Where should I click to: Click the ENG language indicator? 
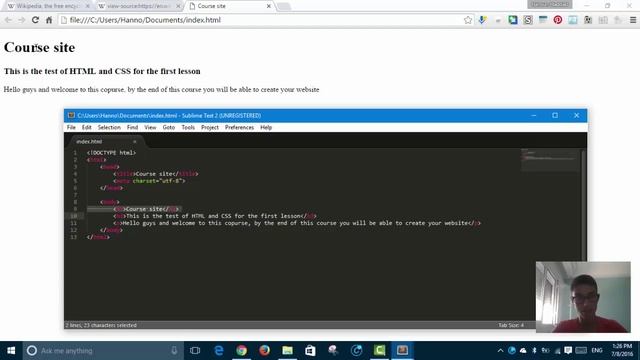point(597,351)
